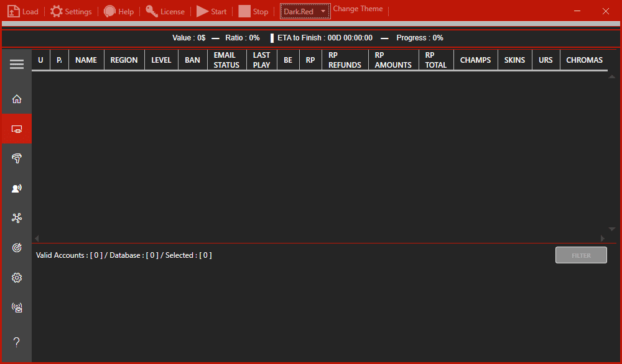Close the application window
Image resolution: width=622 pixels, height=364 pixels.
606,11
